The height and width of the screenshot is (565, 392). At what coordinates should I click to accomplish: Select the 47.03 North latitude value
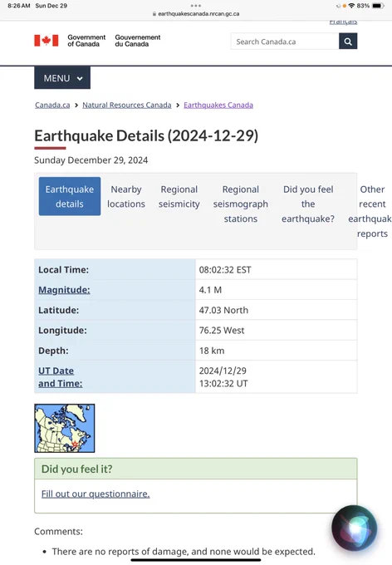(223, 310)
